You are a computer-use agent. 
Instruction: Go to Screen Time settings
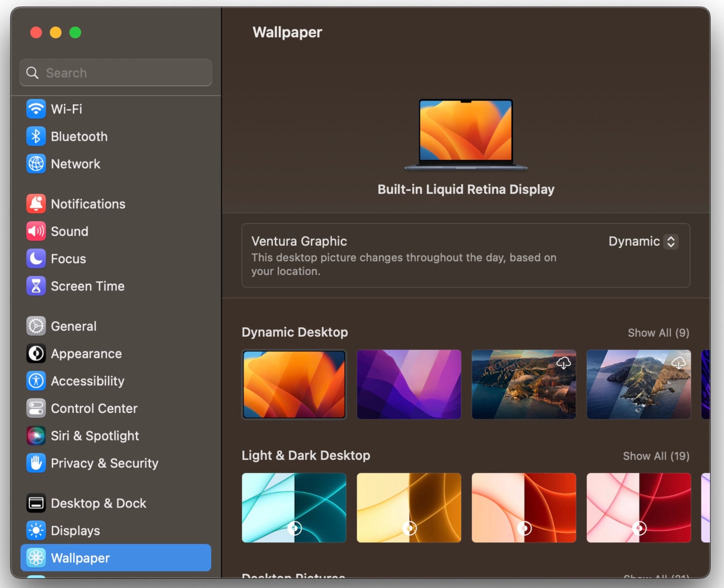click(x=116, y=286)
